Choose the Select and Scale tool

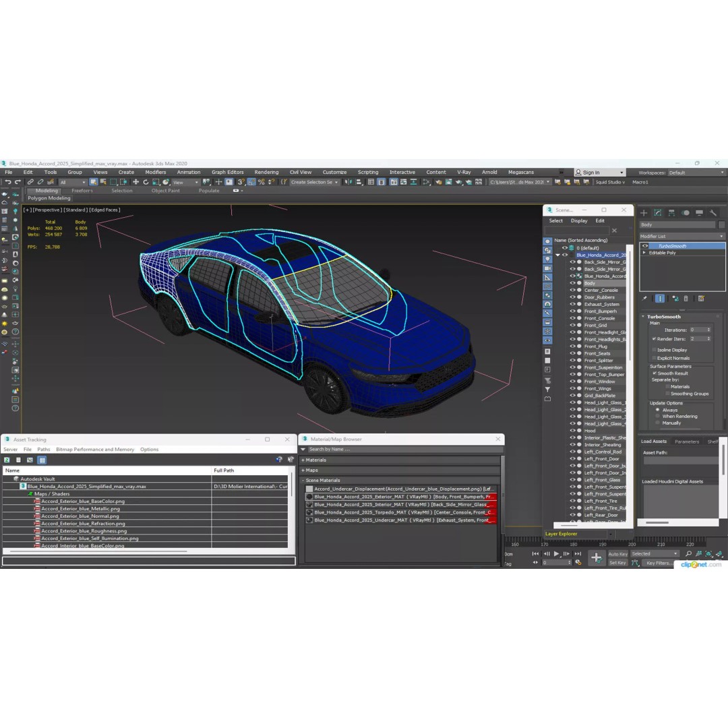156,182
